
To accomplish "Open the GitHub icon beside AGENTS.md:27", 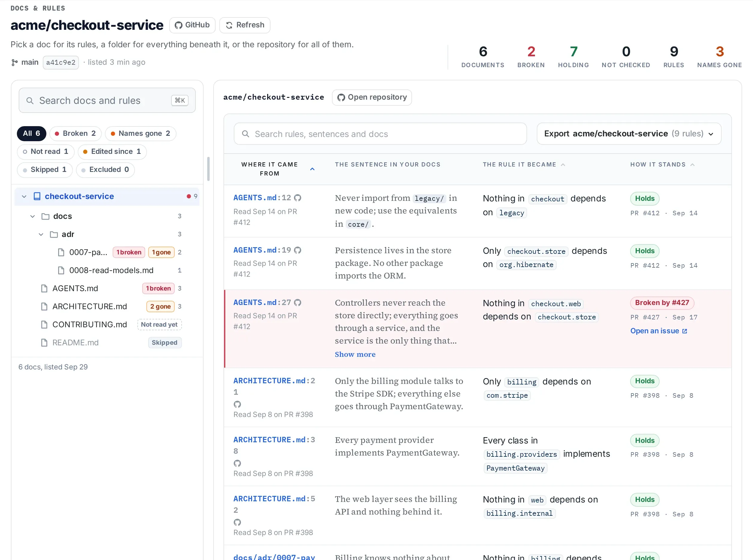I will 298,302.
